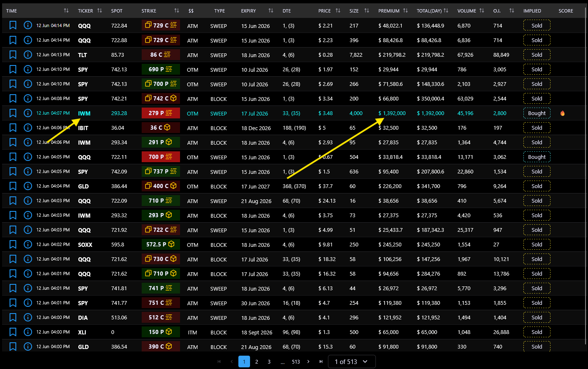588x369 pixels.
Task: Click the open interest value 88,849
Action: [501, 55]
